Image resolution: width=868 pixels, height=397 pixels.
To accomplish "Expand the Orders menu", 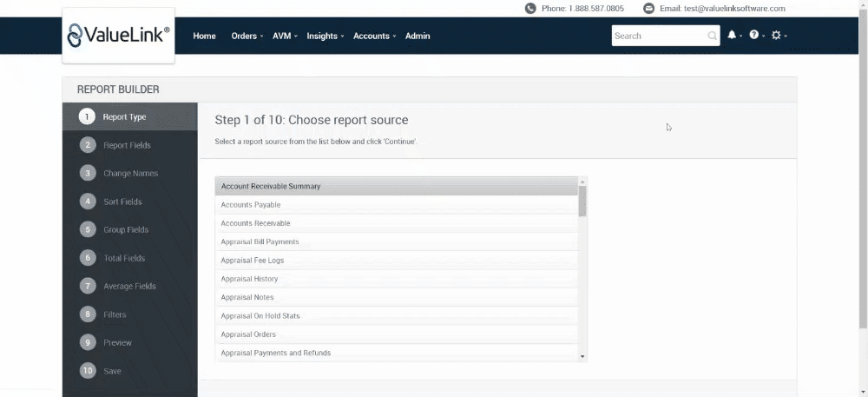I will (247, 36).
